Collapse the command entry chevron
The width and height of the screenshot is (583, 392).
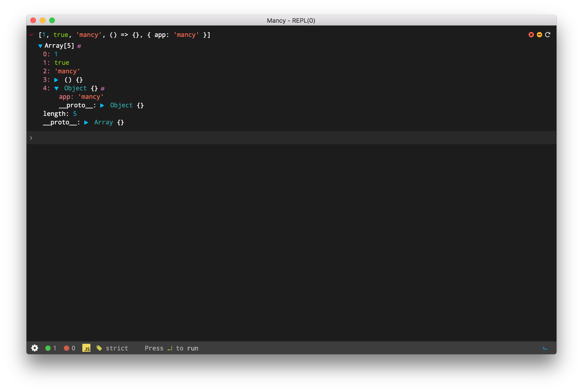(x=31, y=35)
